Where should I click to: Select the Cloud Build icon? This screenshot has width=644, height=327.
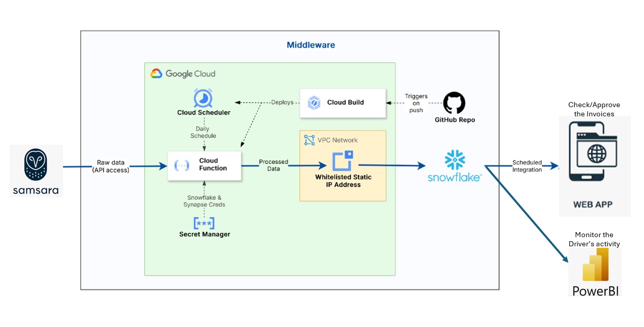click(314, 102)
